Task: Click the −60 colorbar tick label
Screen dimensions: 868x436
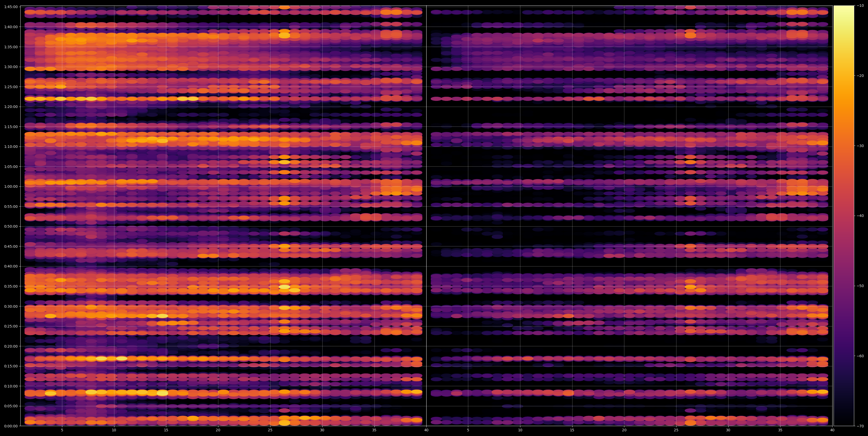Action: pos(860,356)
